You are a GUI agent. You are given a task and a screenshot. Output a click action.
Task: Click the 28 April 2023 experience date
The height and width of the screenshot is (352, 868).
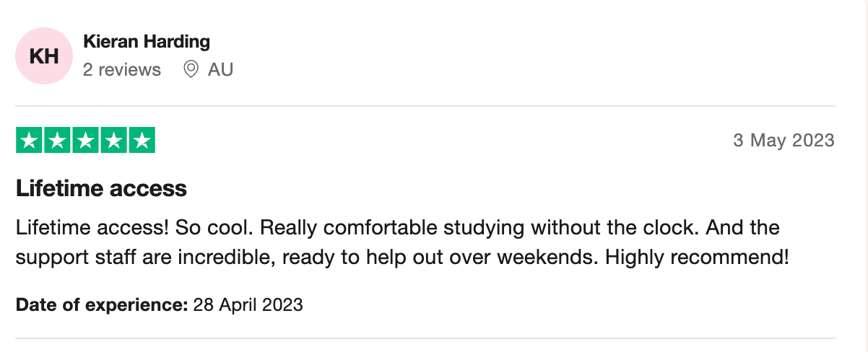click(248, 304)
